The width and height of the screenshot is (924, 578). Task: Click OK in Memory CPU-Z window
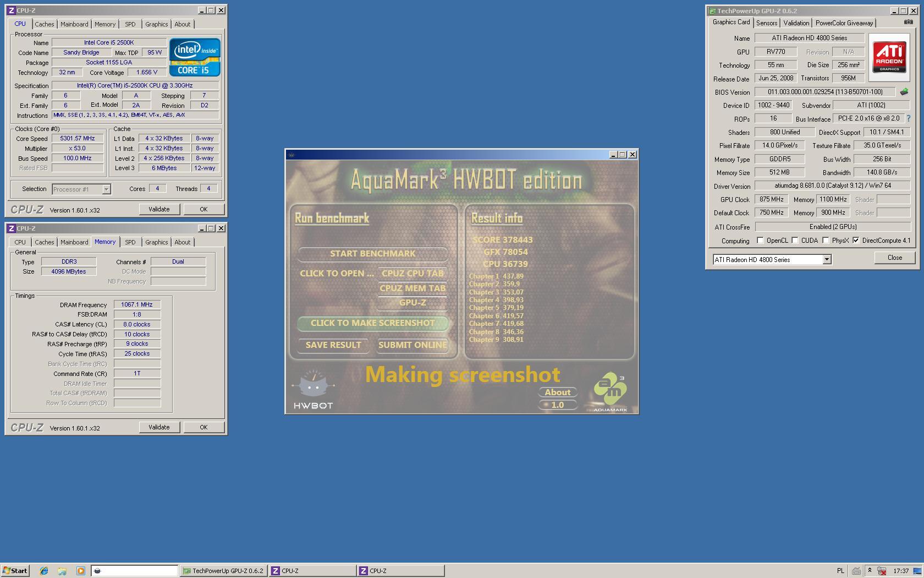point(204,427)
